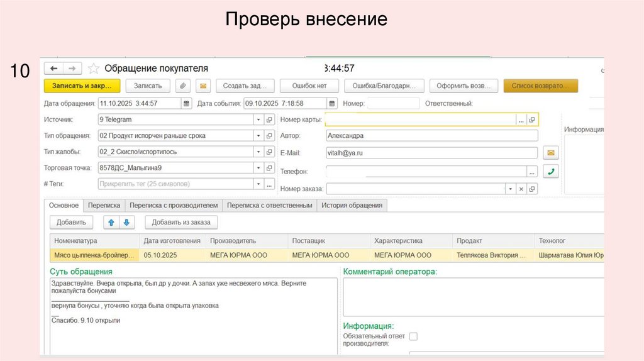
Task: Open the Торговая точка record via its open icon
Action: (269, 167)
